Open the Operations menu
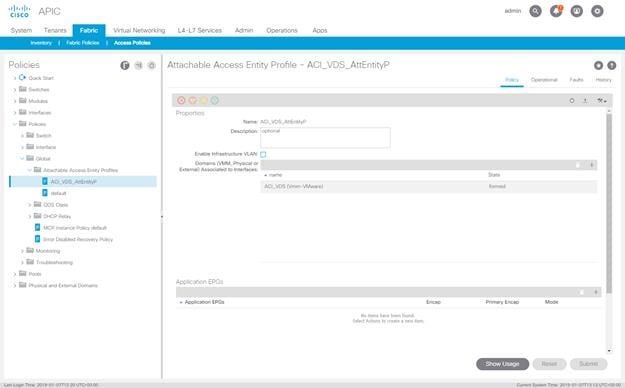The width and height of the screenshot is (625, 388). [282, 30]
